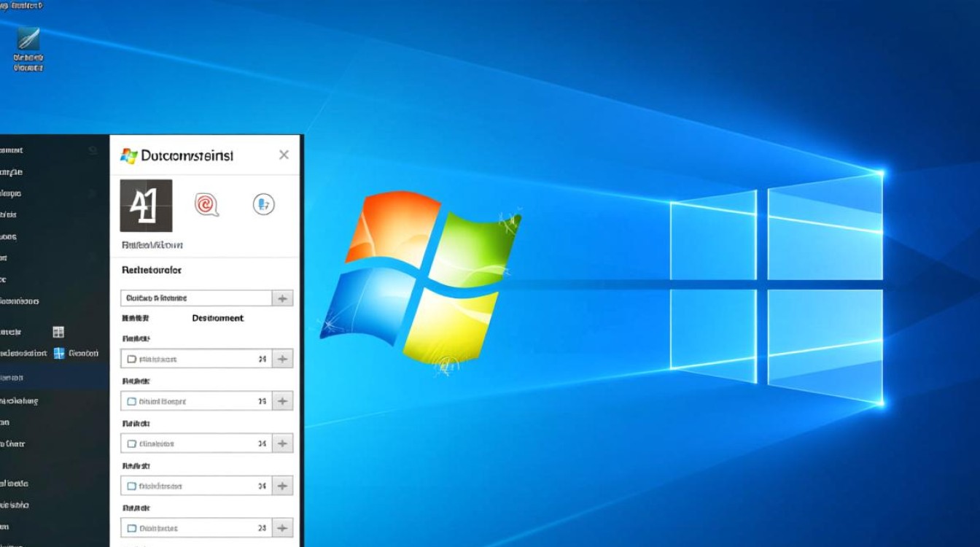980x547 pixels.
Task: Click the blue circular microphone icon
Action: [263, 205]
